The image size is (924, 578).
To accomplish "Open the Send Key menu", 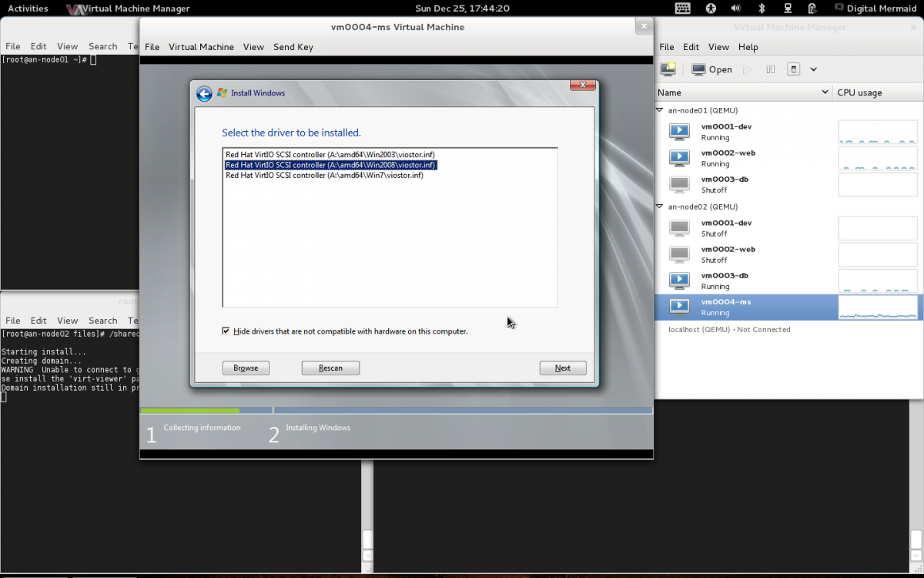I will pos(293,47).
